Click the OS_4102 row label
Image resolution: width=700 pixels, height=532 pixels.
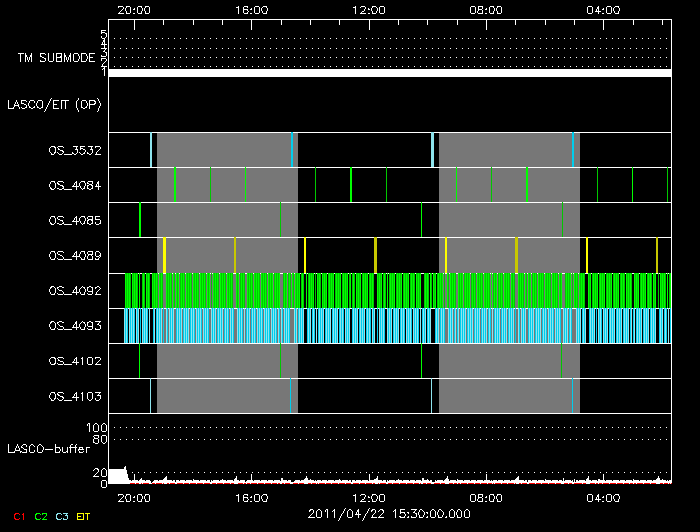[x=74, y=361]
